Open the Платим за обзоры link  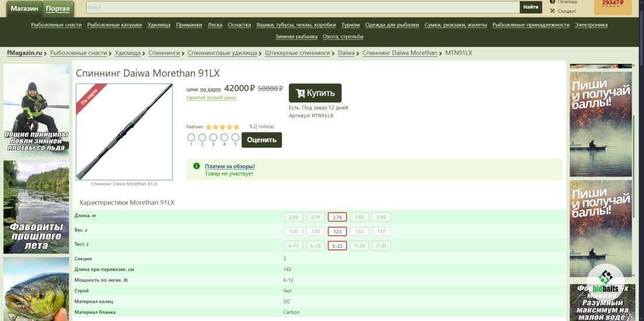tap(230, 166)
